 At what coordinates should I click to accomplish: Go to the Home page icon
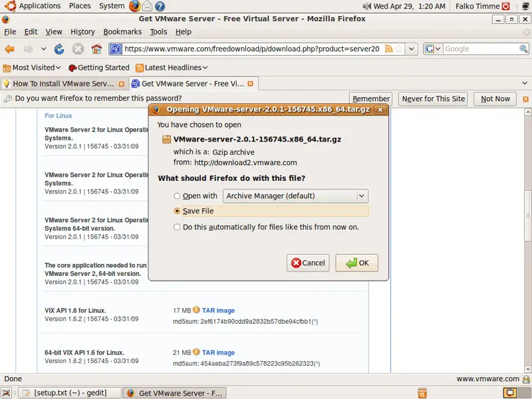pyautogui.click(x=96, y=49)
